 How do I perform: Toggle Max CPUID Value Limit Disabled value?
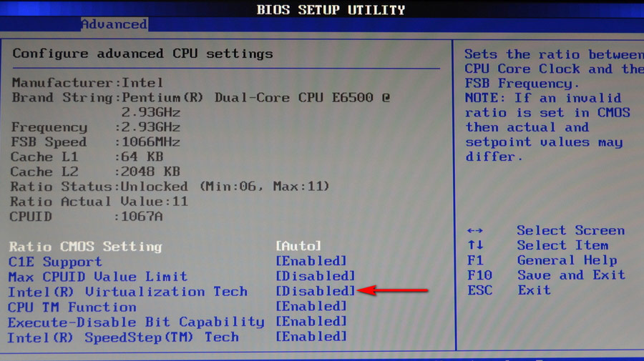click(316, 276)
